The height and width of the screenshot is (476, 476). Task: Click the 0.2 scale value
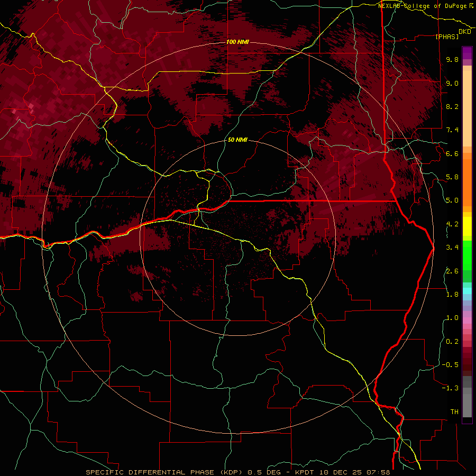(452, 341)
